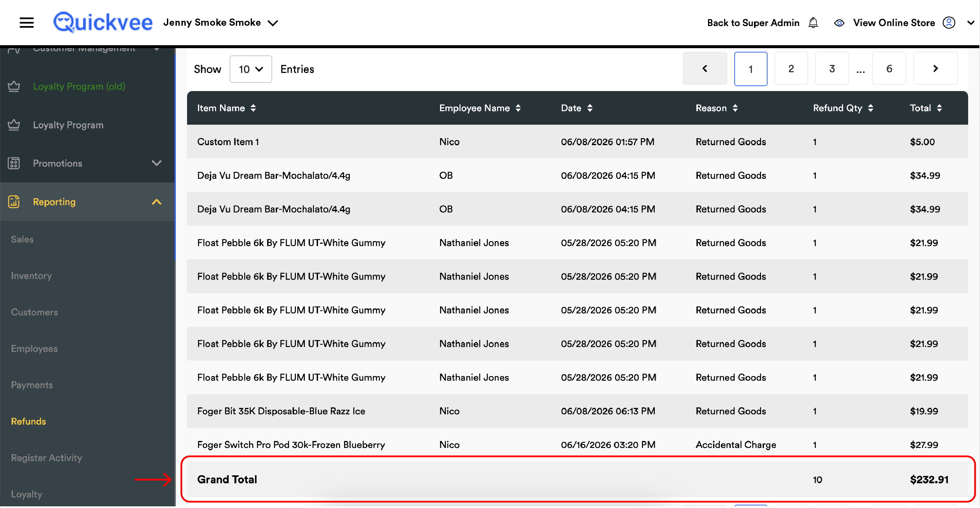Expand the profile dropdown chevron
The image size is (980, 508).
pos(970,23)
